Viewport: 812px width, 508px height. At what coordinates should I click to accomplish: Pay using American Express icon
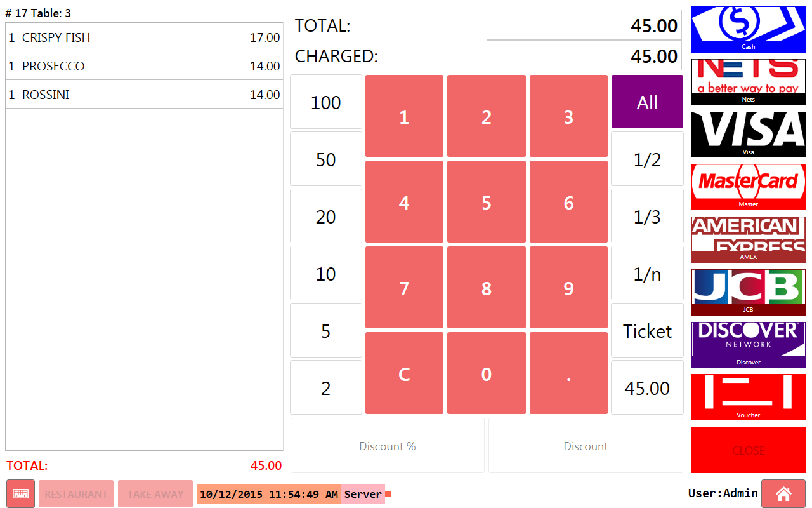click(x=748, y=239)
